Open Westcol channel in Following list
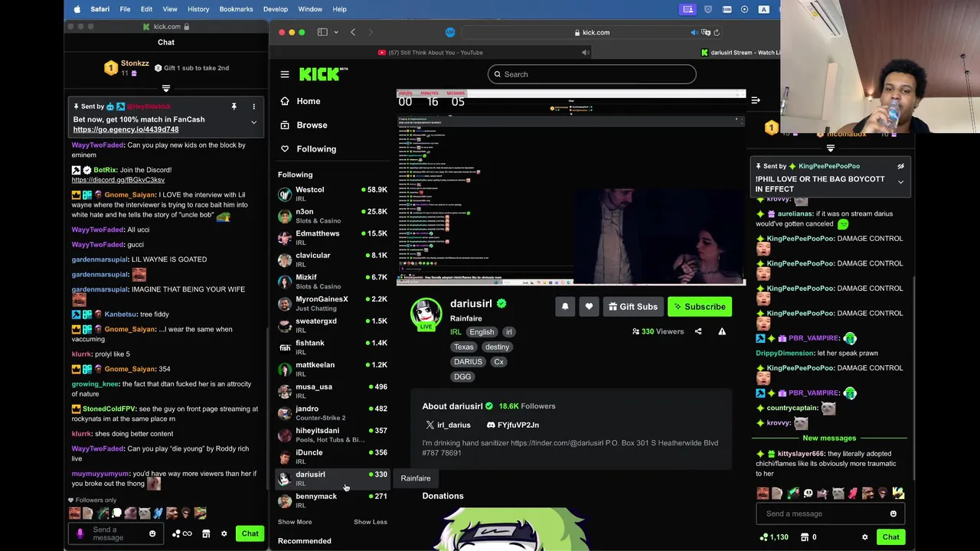The width and height of the screenshot is (980, 551). [332, 194]
